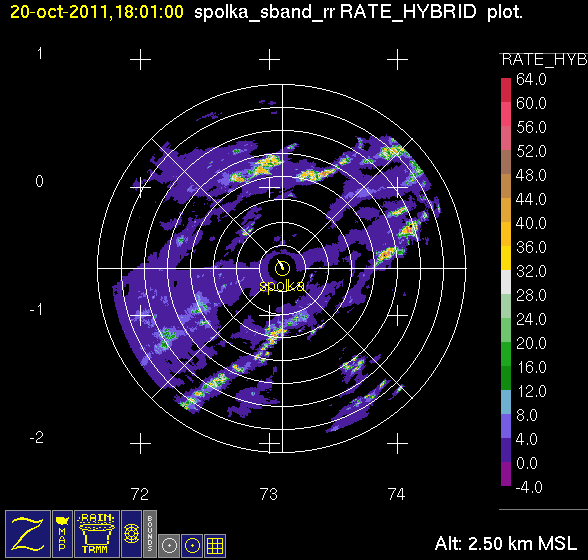Image resolution: width=588 pixels, height=560 pixels.
Task: Select the 64.0 red color swatch
Action: click(x=506, y=90)
